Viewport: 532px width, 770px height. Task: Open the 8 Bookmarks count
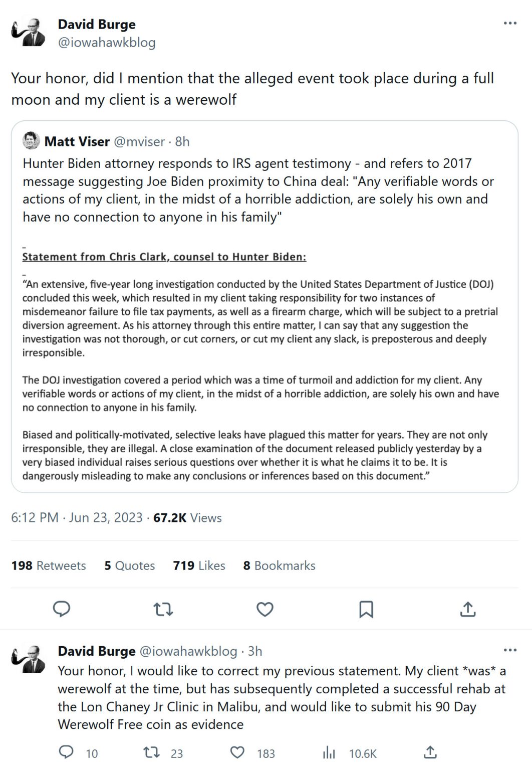(x=279, y=565)
